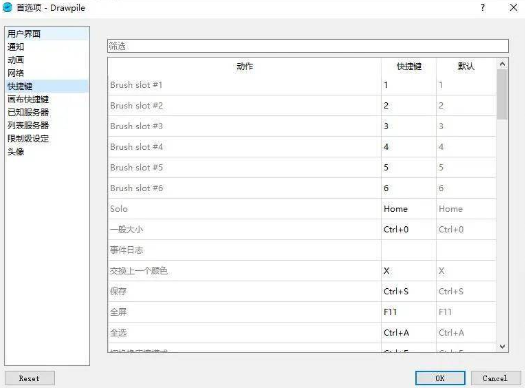Open the 列表服务器 settings
Viewport: 525px width, 388px height.
(47, 125)
